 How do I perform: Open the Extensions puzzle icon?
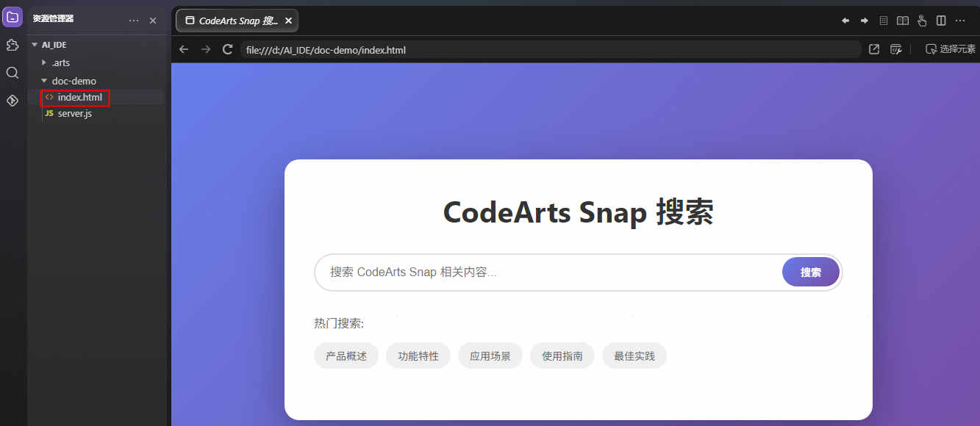click(x=12, y=46)
